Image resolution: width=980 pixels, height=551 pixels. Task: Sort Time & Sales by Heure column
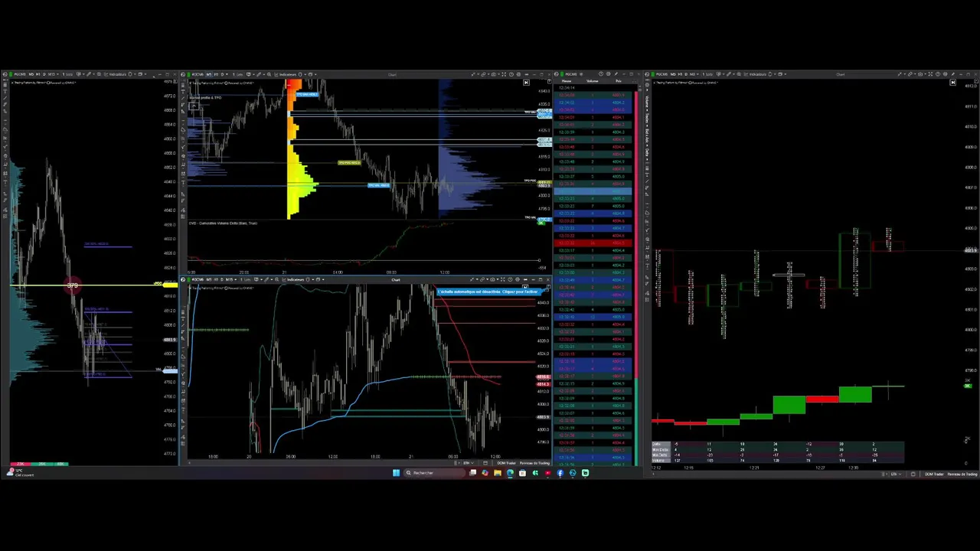pos(567,81)
